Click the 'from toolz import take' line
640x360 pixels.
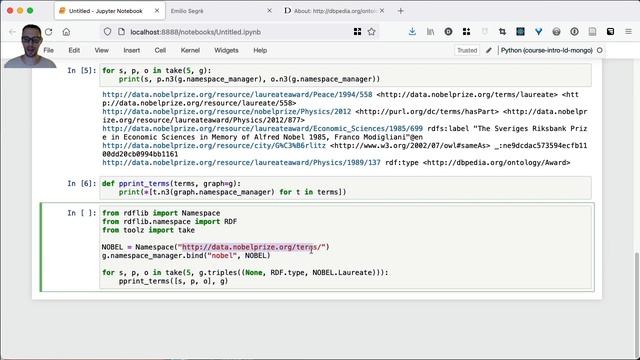148,230
